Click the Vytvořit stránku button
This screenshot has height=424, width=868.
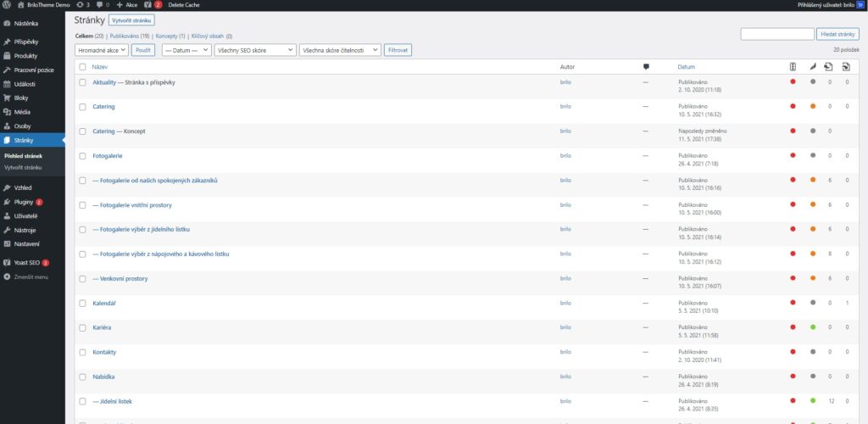(x=131, y=20)
